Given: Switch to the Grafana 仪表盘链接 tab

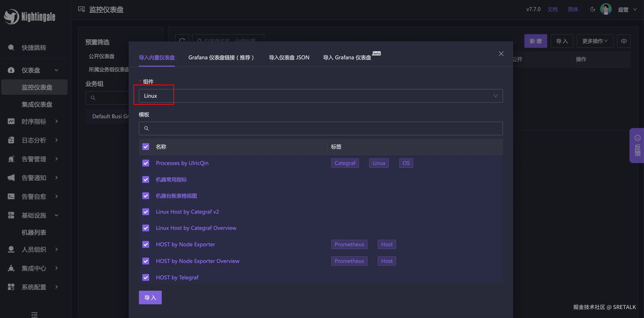Looking at the screenshot, I should click(x=222, y=57).
